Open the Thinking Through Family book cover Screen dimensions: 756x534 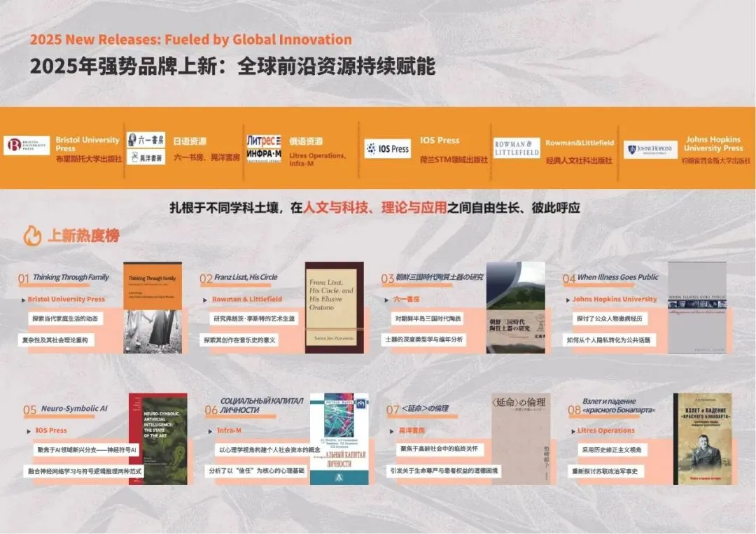point(153,307)
